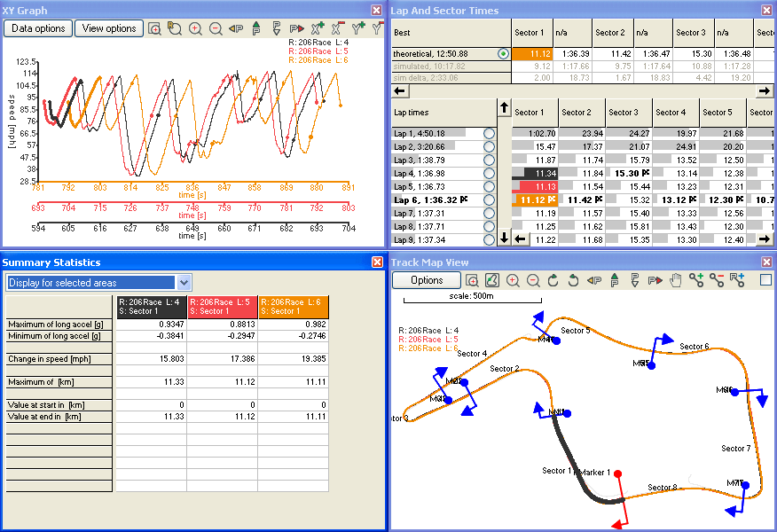Tick the checkbox in Track Map toolbar
Image resolution: width=777 pixels, height=532 pixels.
(x=766, y=280)
